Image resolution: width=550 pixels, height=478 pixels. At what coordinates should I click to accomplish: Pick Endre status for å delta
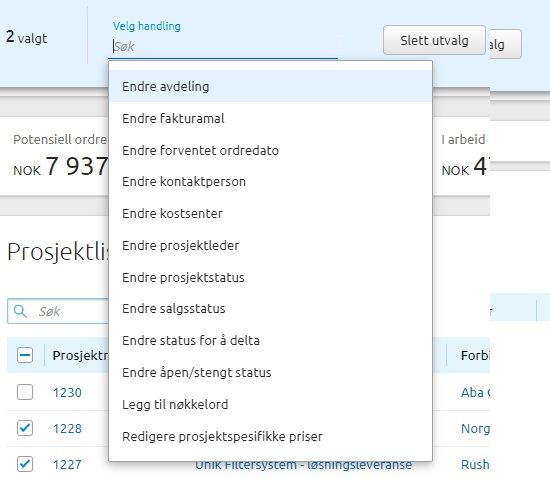(x=270, y=341)
